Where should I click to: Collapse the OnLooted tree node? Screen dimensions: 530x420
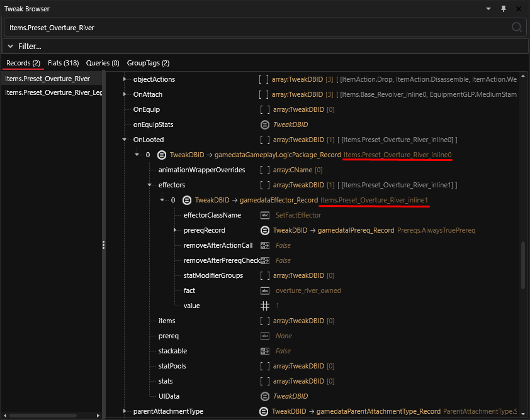(x=125, y=140)
